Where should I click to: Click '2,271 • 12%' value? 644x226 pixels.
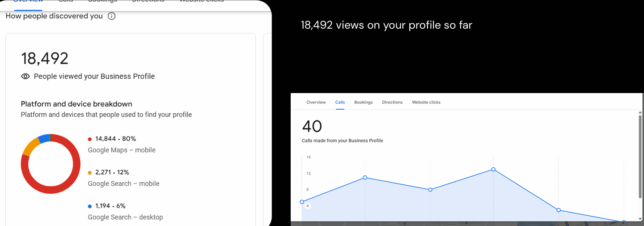coord(112,172)
